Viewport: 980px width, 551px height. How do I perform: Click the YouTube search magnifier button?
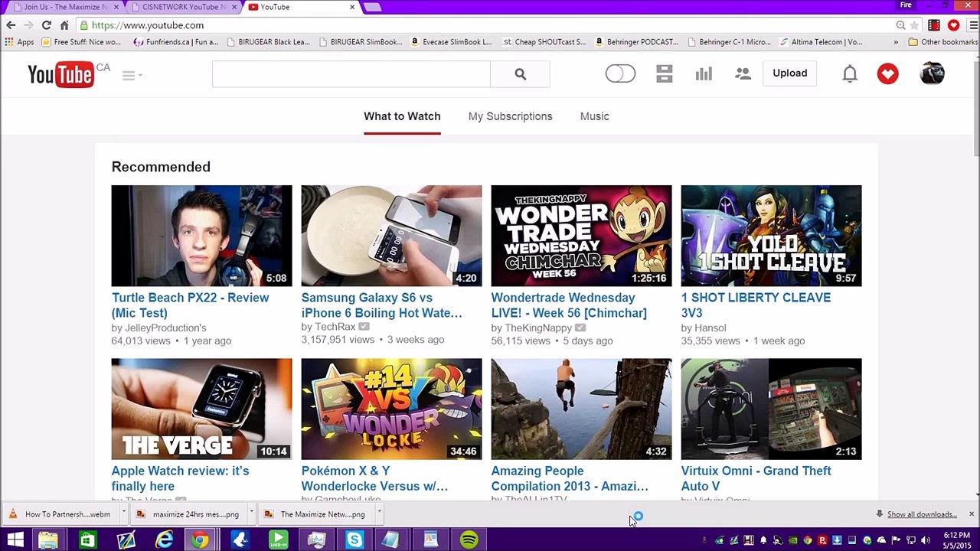520,74
